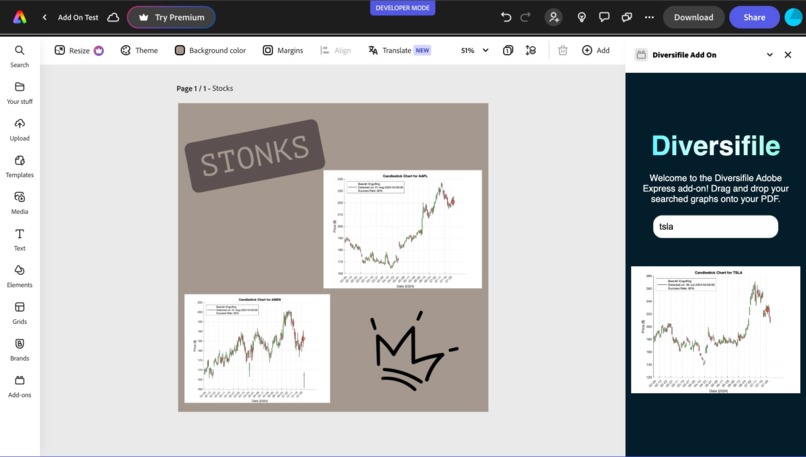Undo the last action
Viewport: 806px width, 457px height.
pos(506,17)
